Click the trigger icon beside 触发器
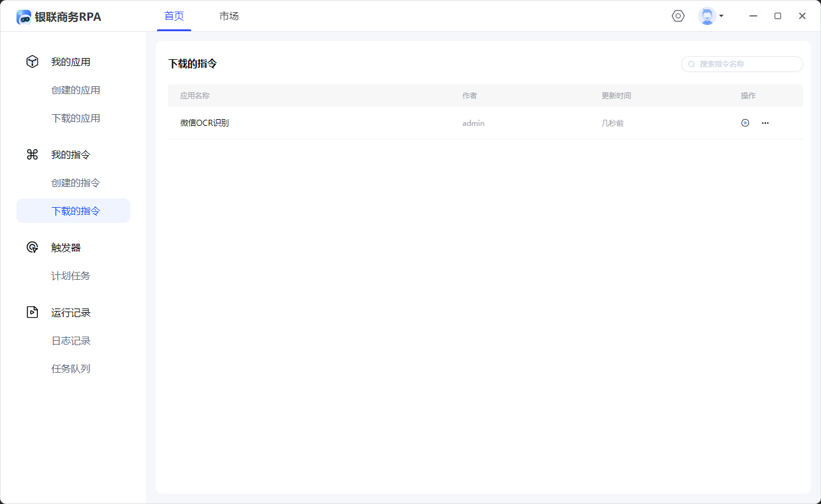The width and height of the screenshot is (821, 504). [x=32, y=247]
